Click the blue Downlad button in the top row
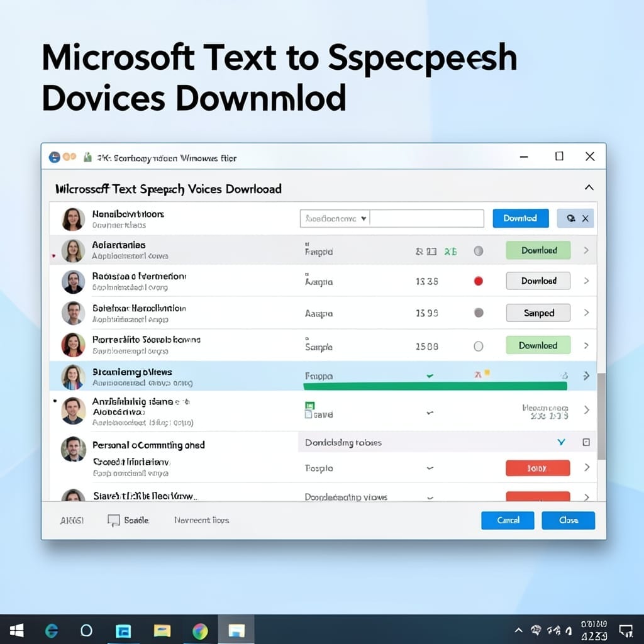The height and width of the screenshot is (644, 644). pos(520,218)
